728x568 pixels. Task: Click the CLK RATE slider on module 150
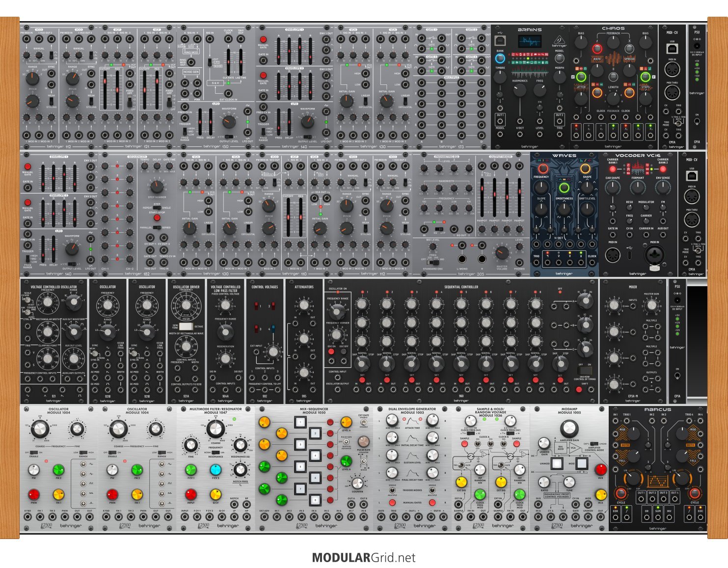click(227, 62)
